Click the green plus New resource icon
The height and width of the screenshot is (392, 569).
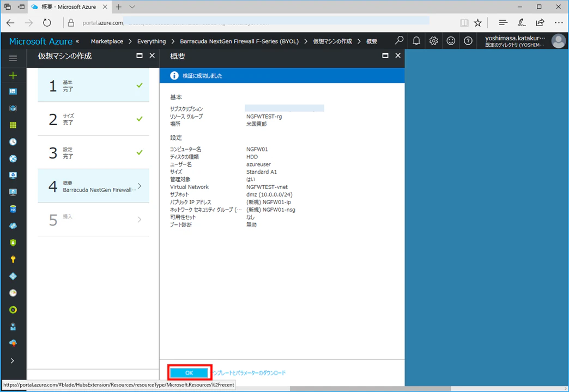[13, 76]
